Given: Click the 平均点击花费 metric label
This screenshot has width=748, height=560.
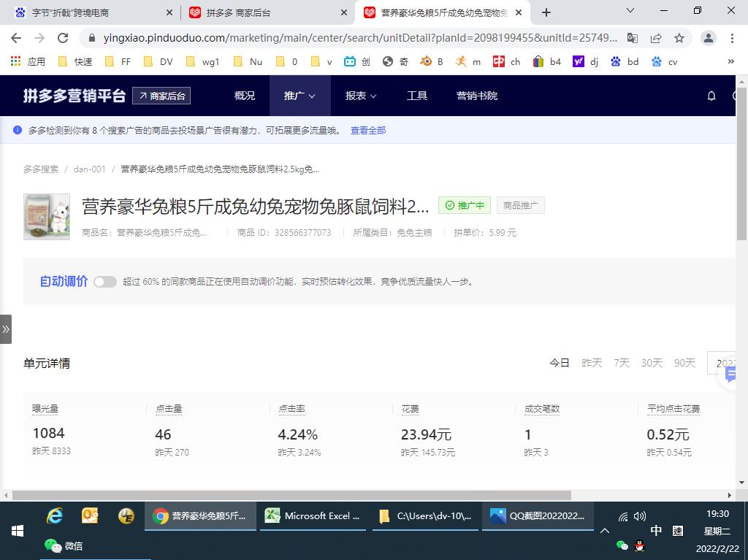Looking at the screenshot, I should pyautogui.click(x=673, y=408).
